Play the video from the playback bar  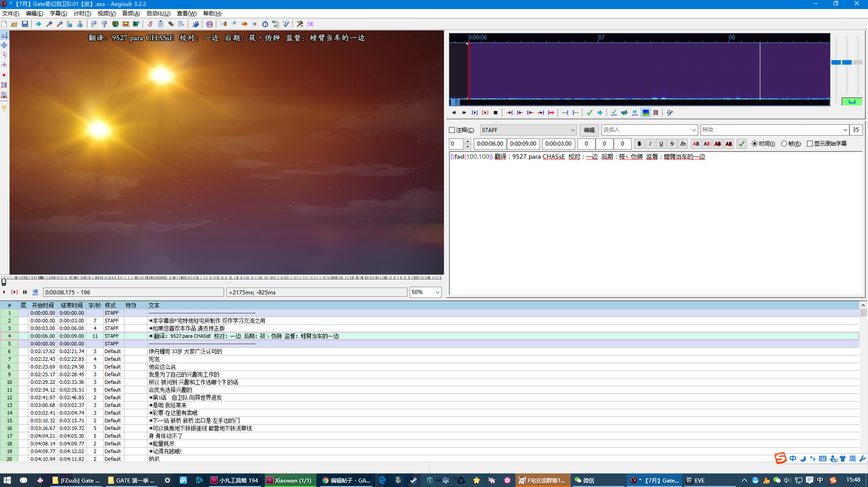pyautogui.click(x=4, y=292)
